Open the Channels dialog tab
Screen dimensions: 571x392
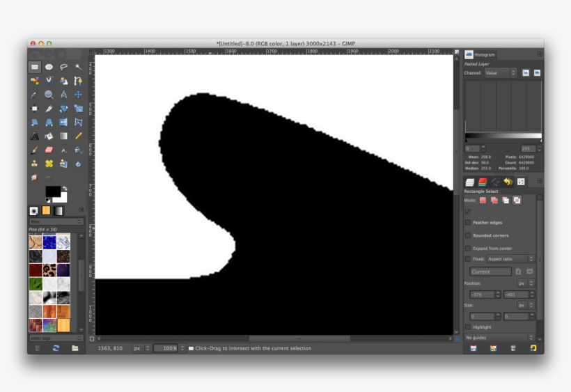pos(483,182)
